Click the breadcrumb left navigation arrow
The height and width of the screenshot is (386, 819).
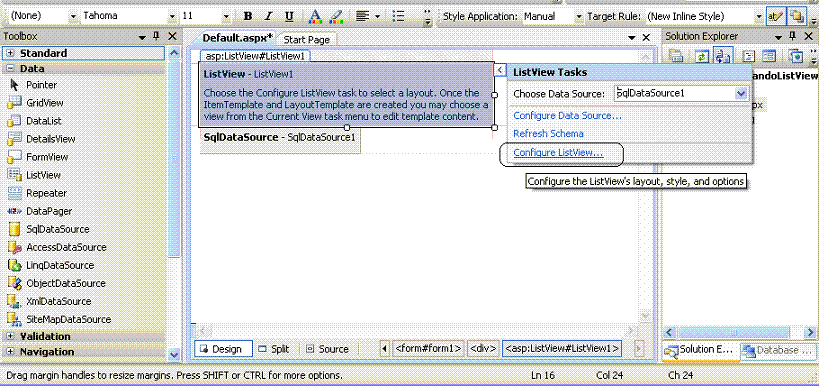tap(385, 348)
